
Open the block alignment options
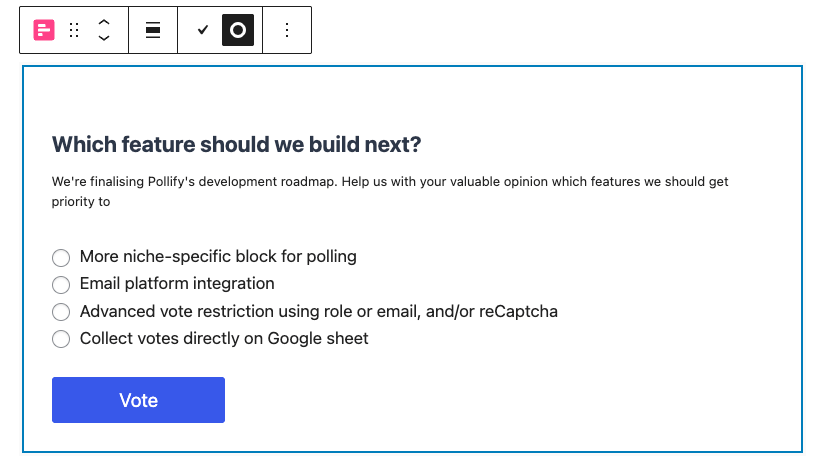click(153, 30)
